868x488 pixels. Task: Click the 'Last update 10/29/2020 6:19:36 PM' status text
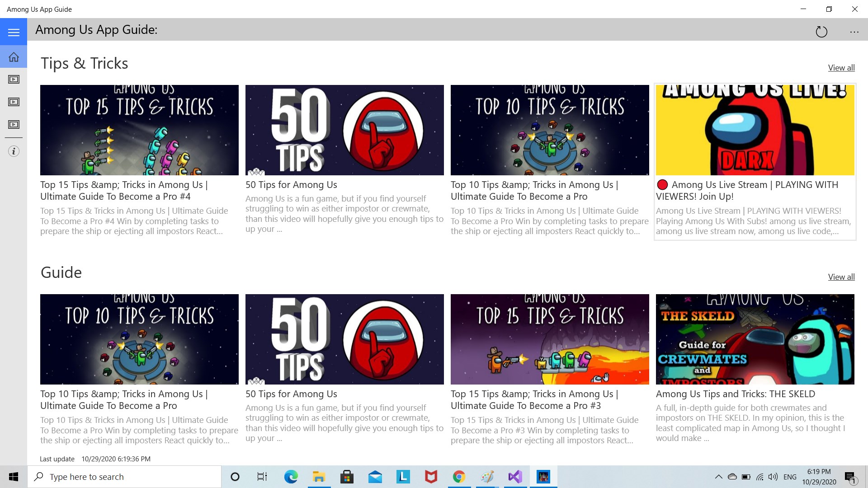pyautogui.click(x=95, y=459)
